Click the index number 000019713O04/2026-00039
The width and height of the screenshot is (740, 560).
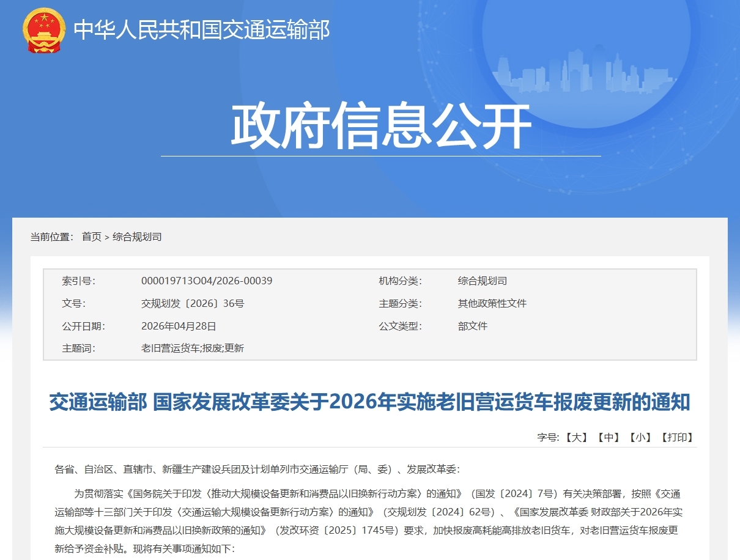click(207, 281)
